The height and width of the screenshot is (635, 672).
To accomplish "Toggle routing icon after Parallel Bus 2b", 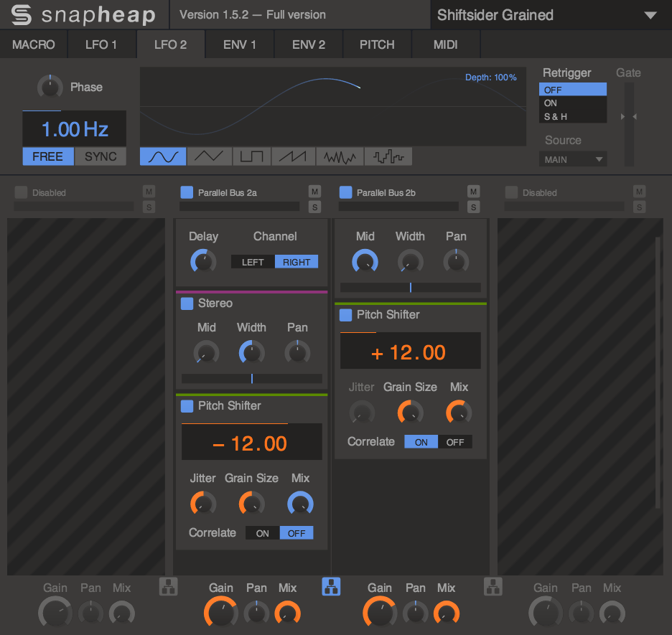I will coord(493,587).
